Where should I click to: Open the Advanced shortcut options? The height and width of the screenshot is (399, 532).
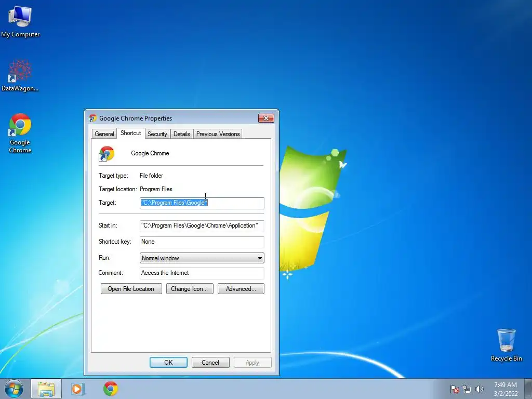pyautogui.click(x=241, y=289)
